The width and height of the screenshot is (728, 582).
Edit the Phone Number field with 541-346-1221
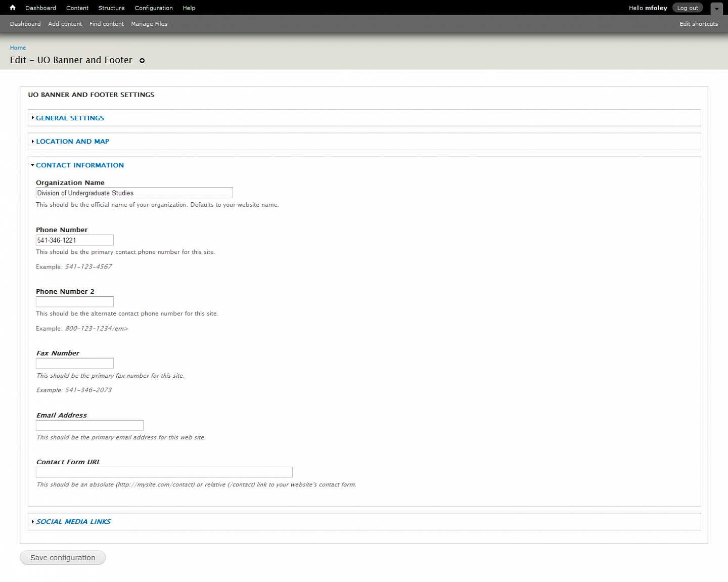click(75, 240)
